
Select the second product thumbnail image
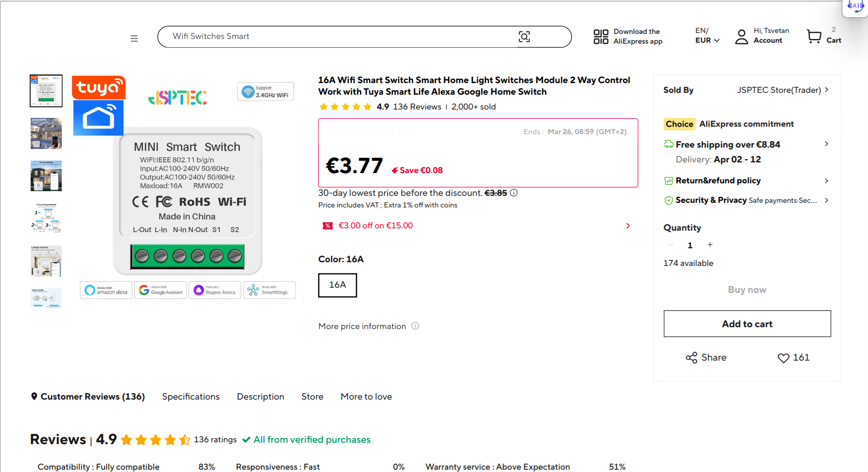click(x=46, y=134)
